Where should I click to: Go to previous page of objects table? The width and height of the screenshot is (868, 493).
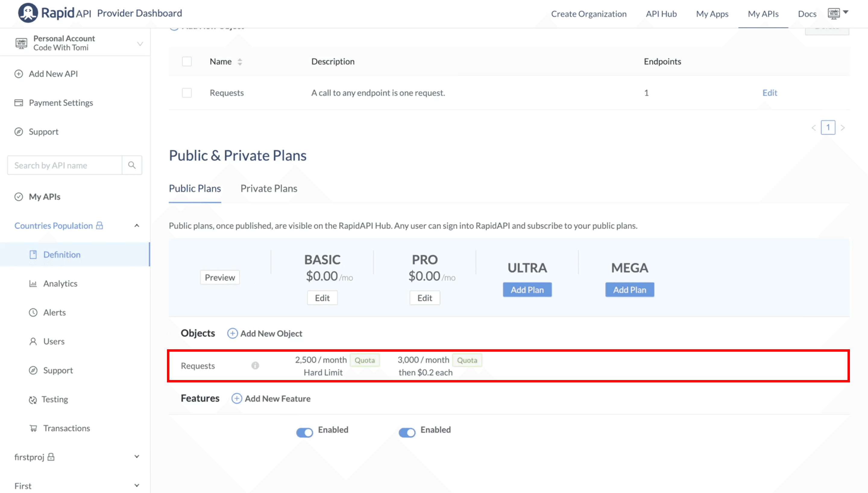813,128
